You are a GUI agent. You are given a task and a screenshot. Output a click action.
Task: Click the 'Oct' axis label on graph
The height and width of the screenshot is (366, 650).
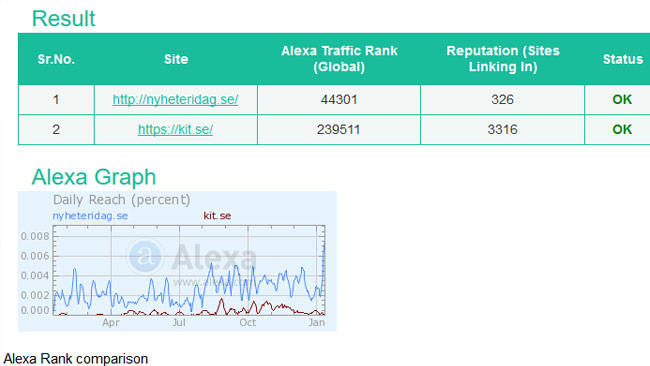(x=247, y=322)
